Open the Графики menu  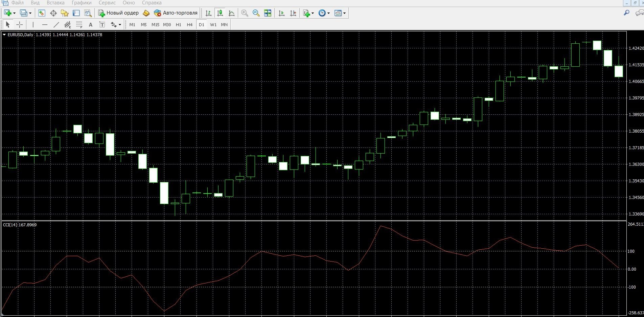point(82,3)
